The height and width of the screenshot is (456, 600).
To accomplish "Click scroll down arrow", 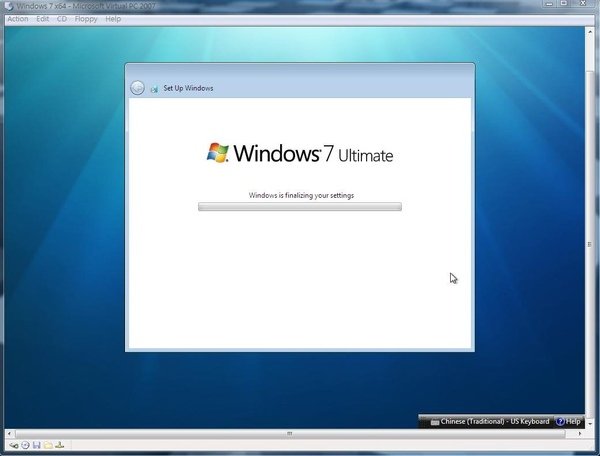I will (589, 423).
